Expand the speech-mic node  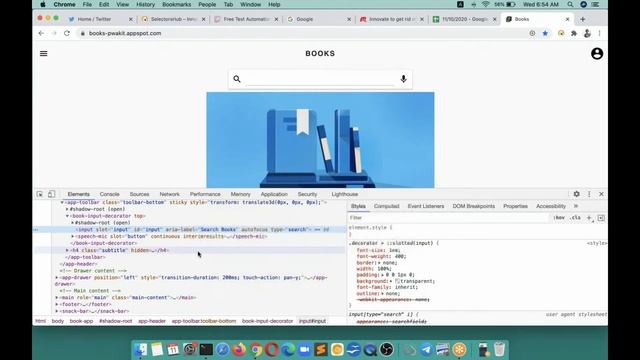(73, 236)
